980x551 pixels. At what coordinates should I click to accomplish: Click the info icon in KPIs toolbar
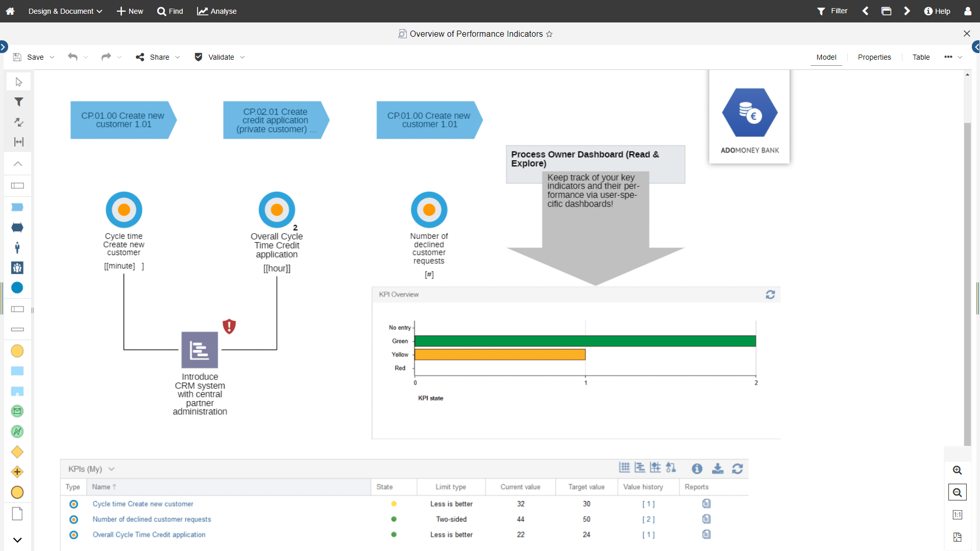(697, 468)
